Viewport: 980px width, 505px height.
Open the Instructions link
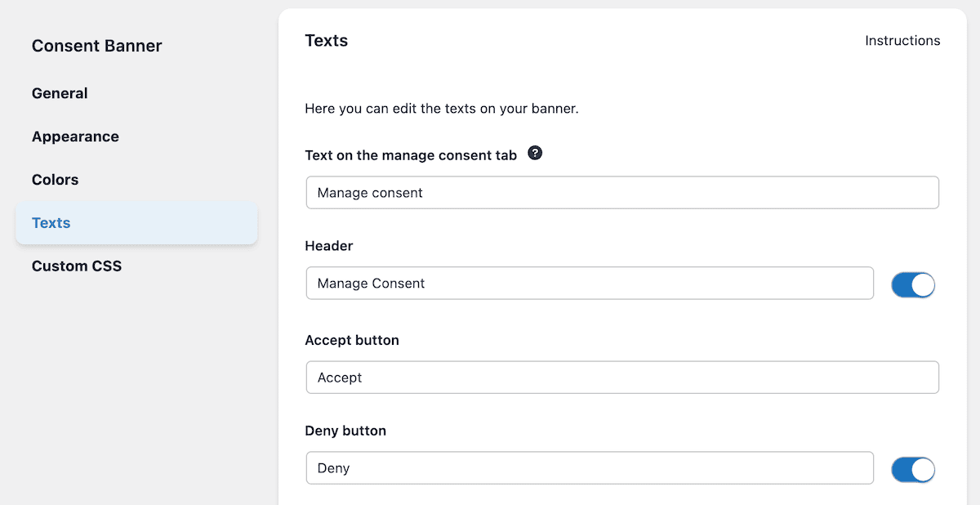click(x=902, y=41)
